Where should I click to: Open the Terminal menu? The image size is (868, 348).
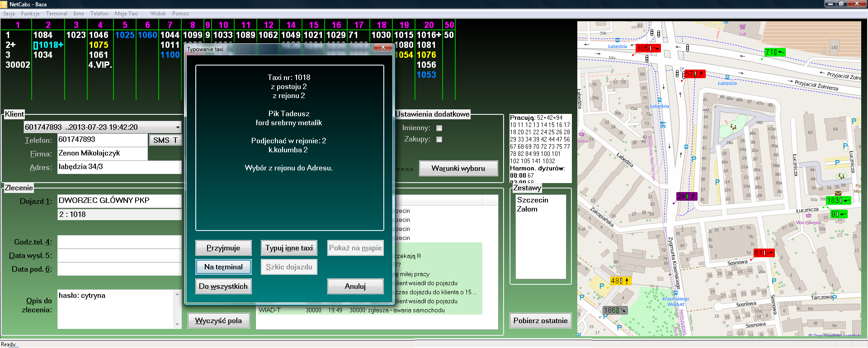tap(57, 14)
